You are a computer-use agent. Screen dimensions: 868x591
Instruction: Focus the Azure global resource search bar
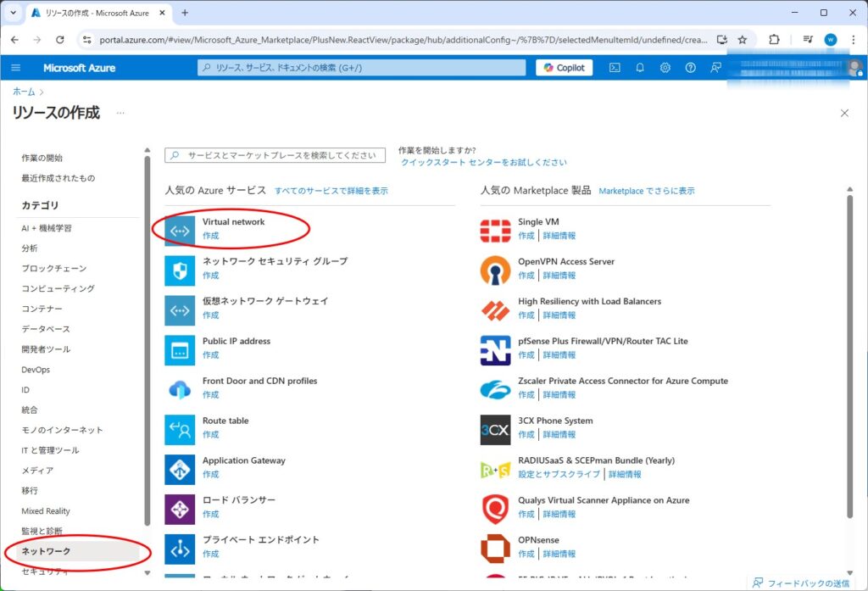pos(361,68)
